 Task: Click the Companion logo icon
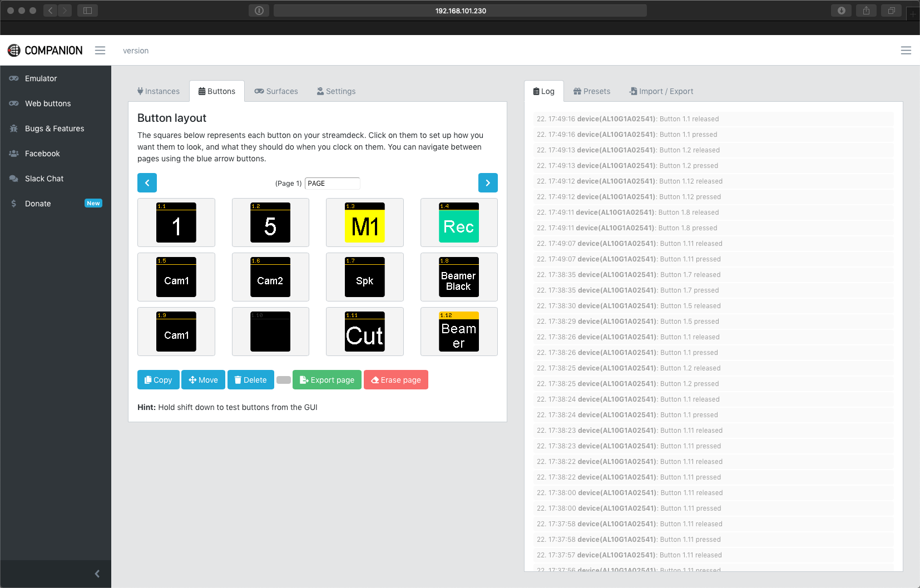click(x=14, y=51)
